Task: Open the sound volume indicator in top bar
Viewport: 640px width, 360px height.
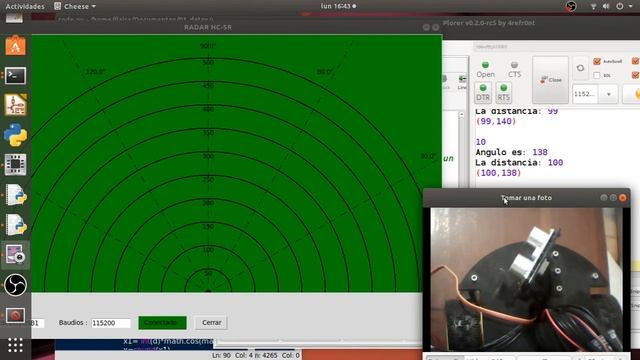Action: (606, 6)
